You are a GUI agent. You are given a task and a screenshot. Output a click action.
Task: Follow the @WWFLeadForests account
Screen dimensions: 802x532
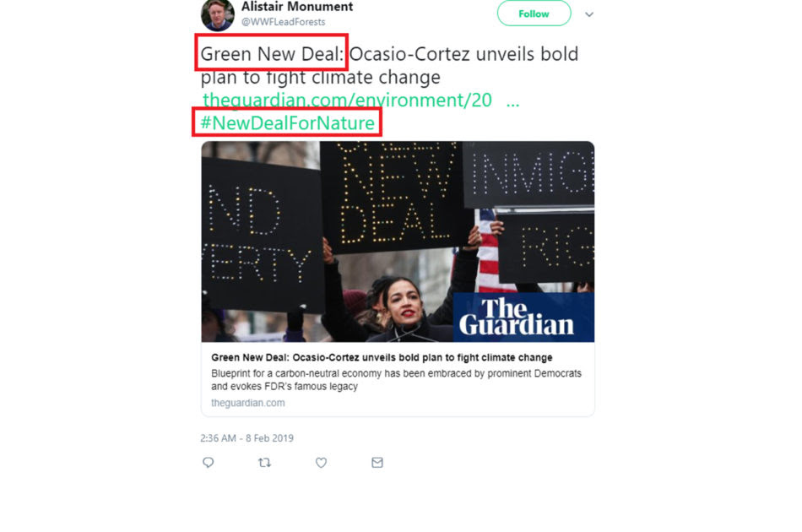(534, 14)
